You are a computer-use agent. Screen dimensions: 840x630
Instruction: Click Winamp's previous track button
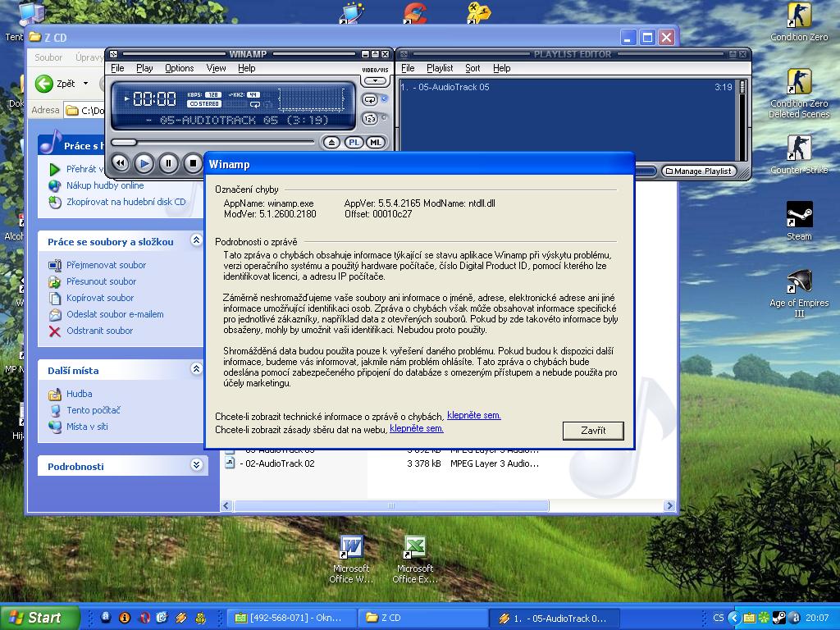click(x=121, y=163)
